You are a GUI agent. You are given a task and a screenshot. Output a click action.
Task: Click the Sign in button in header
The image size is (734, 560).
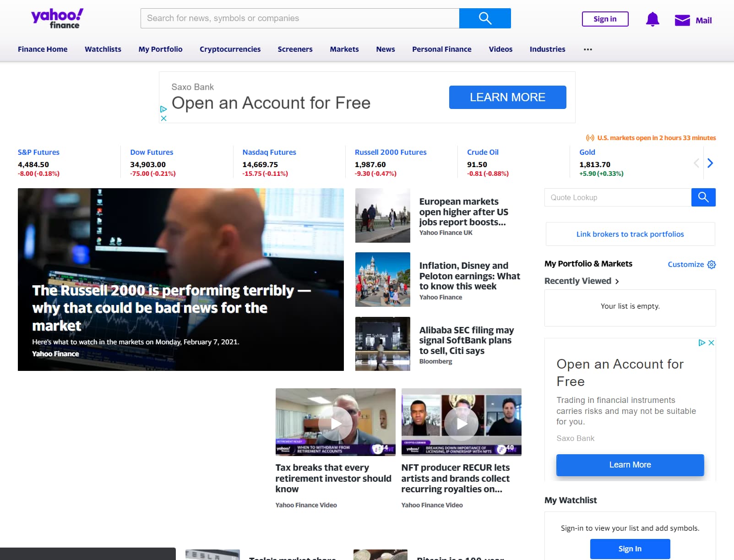coord(605,19)
